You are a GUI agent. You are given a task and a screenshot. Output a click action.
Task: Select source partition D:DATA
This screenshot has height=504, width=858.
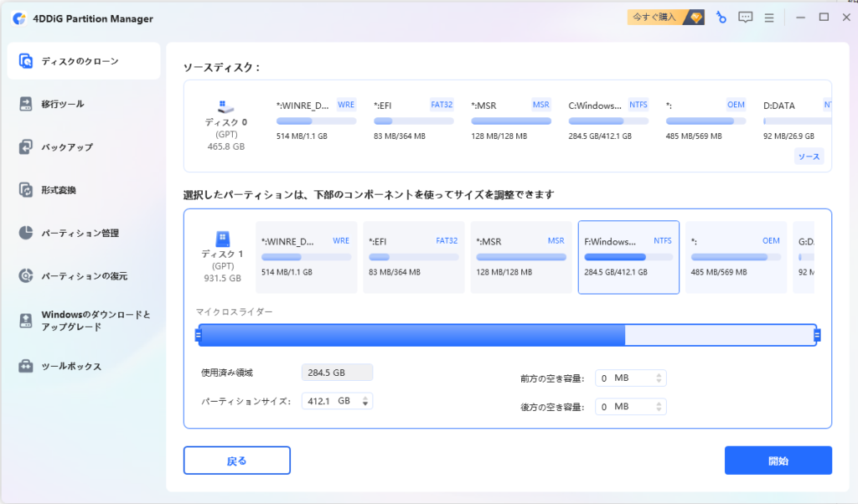pyautogui.click(x=796, y=121)
